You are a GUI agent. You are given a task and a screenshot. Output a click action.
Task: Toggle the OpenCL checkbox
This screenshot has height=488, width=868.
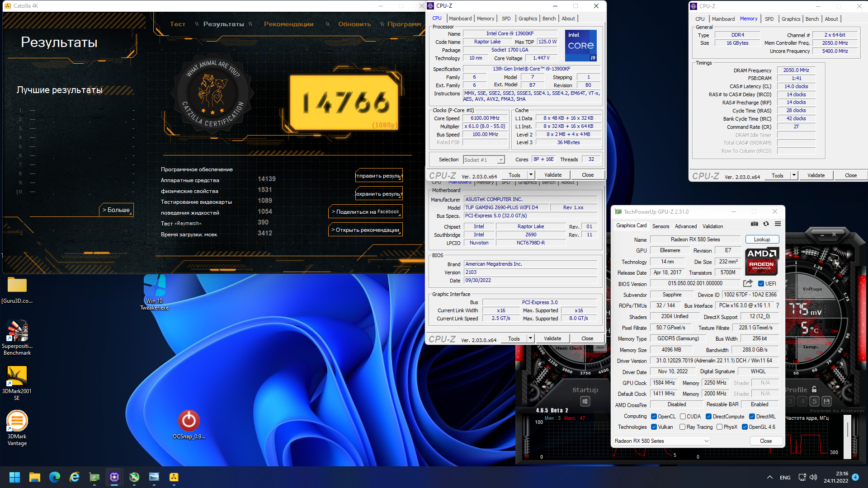654,417
